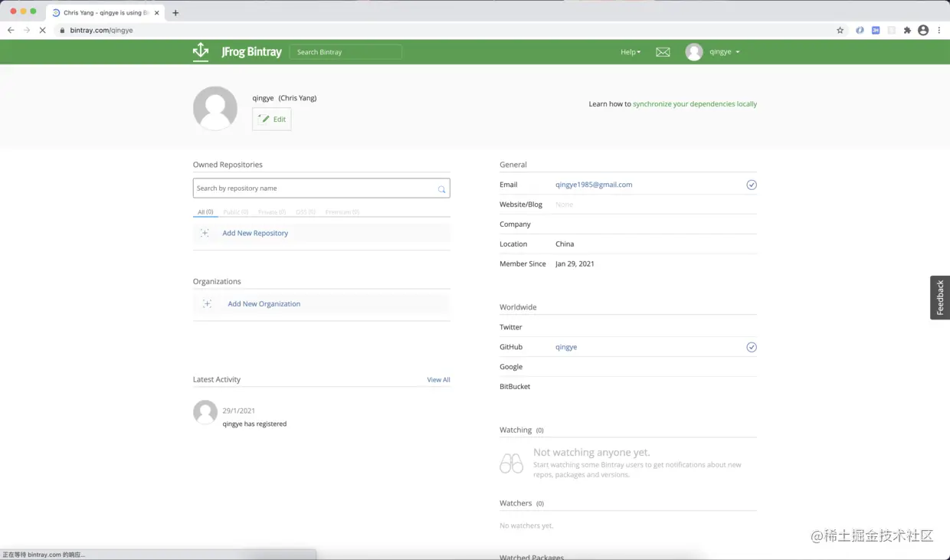Click the large profile avatar picture
This screenshot has width=950, height=560.
click(215, 108)
